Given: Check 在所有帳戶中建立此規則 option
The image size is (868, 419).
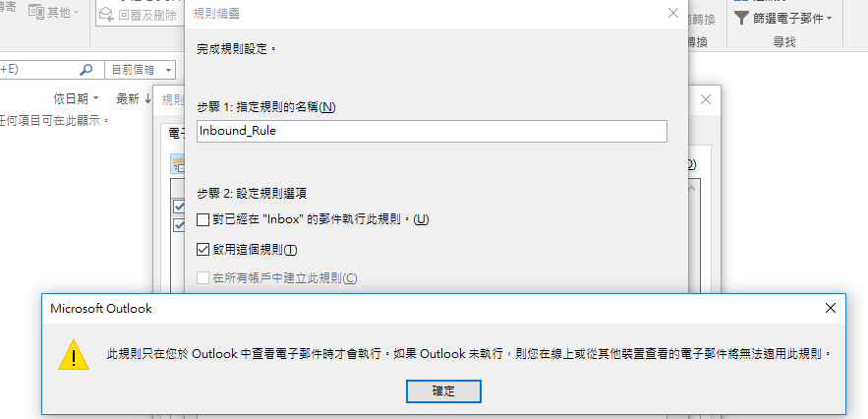Looking at the screenshot, I should 203,278.
